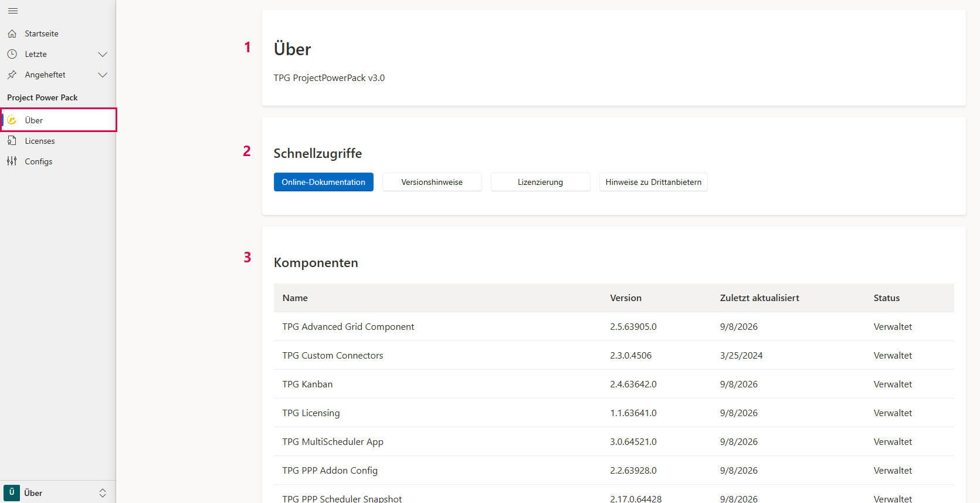Screen dimensions: 980x503
Task: Select TPG PPP Scheduler Snapshot row name
Action: (342, 498)
